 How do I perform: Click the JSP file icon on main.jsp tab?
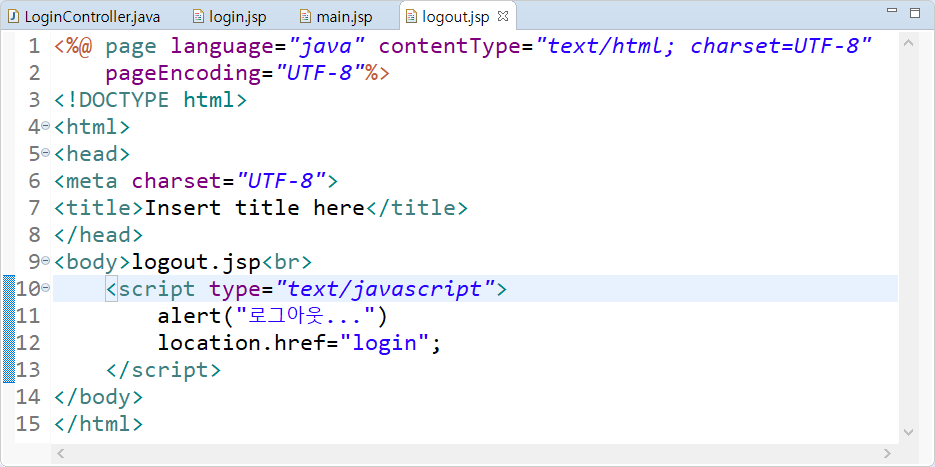pos(305,16)
